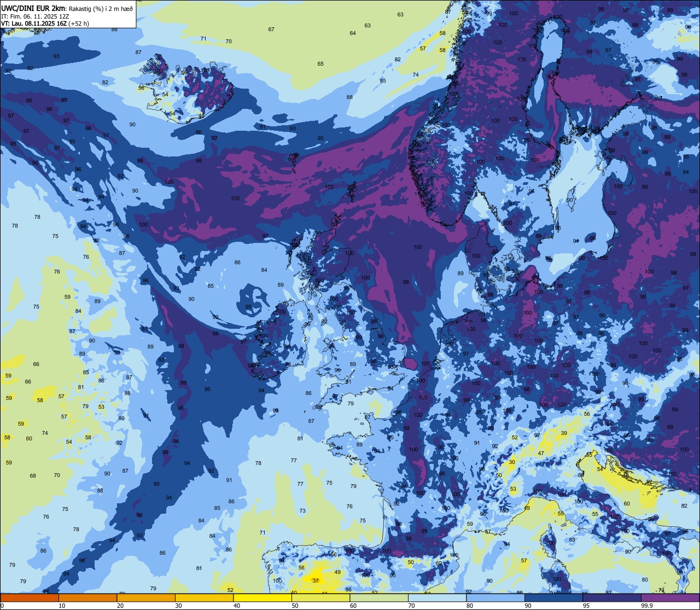Click the dark orange 0–10 legend swatch
Screen dimensions: 700x610
(x=30, y=597)
